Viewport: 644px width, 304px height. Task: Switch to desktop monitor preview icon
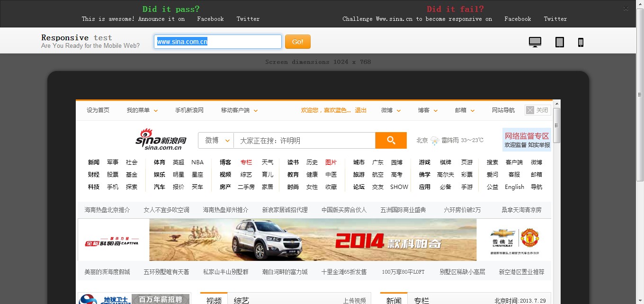click(x=535, y=42)
